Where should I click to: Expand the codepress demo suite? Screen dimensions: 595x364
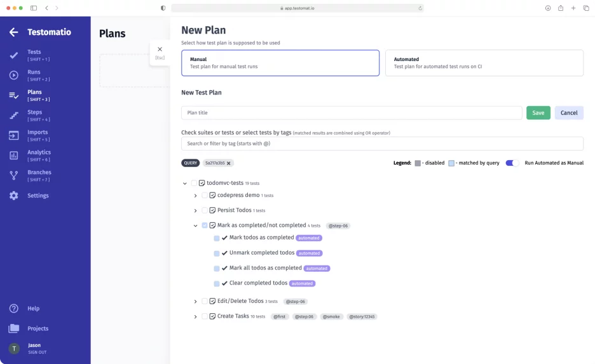(195, 196)
